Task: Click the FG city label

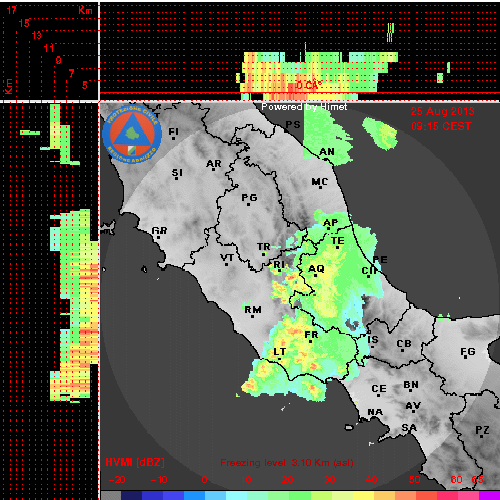Action: tap(468, 351)
